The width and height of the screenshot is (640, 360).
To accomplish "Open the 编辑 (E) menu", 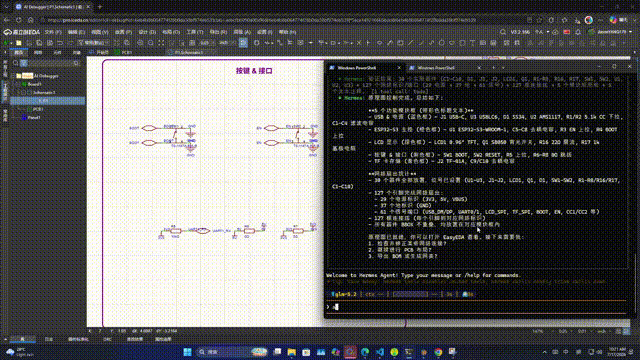I will [x=76, y=32].
